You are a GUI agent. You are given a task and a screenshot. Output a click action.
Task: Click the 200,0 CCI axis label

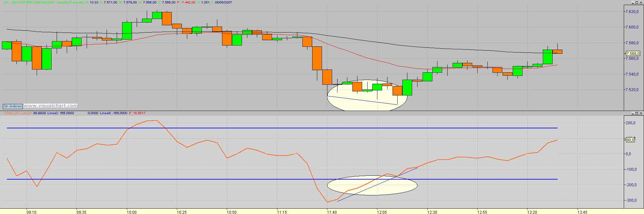[x=631, y=123]
